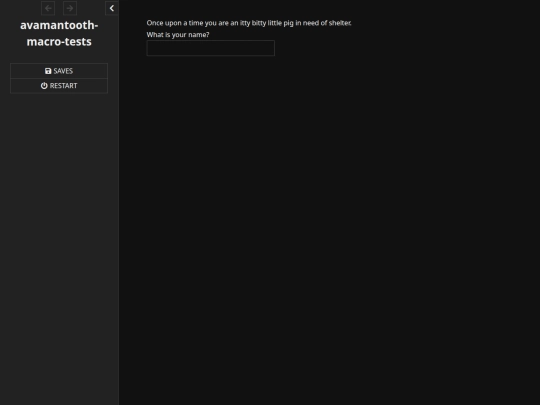
Task: Go forward in story history arrow
Action: coord(70,8)
